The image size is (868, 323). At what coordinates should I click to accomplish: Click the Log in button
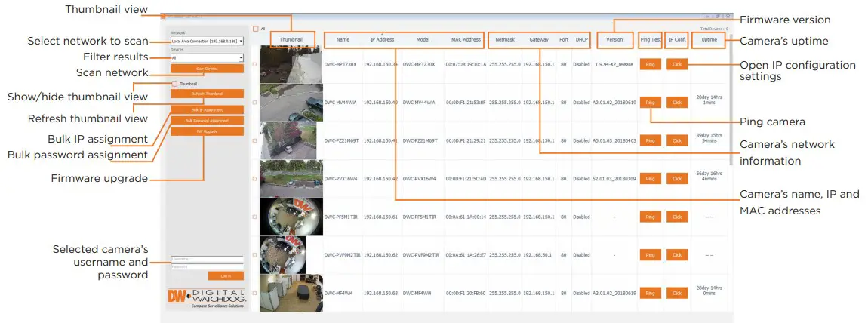[x=226, y=276]
